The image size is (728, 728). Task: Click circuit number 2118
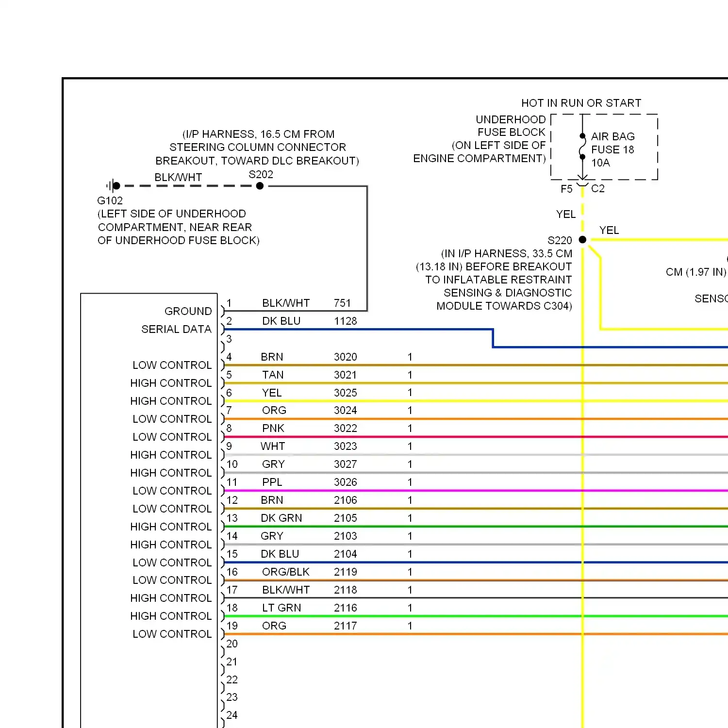pyautogui.click(x=345, y=590)
